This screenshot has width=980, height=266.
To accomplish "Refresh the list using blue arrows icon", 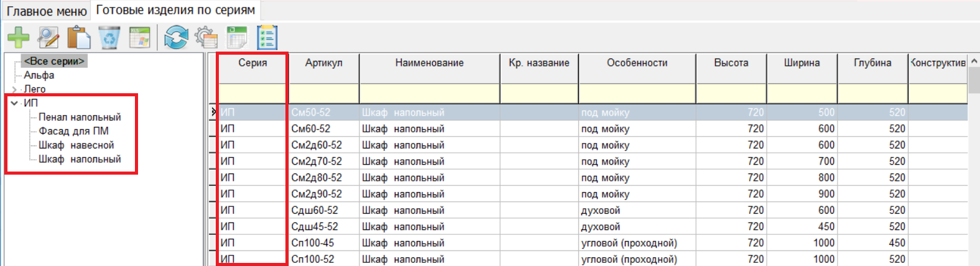I will (176, 38).
